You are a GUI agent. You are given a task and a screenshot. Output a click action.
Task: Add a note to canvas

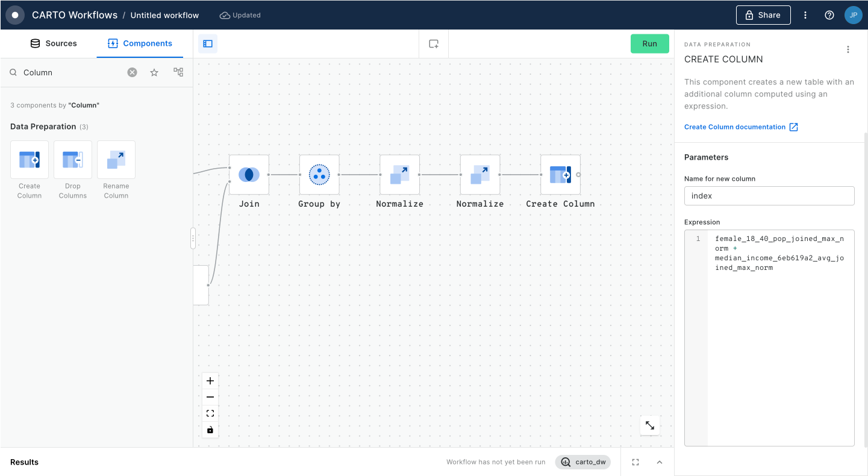[434, 44]
